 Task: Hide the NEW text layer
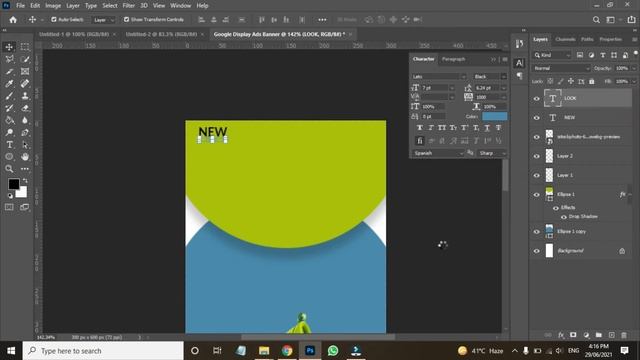click(x=537, y=118)
